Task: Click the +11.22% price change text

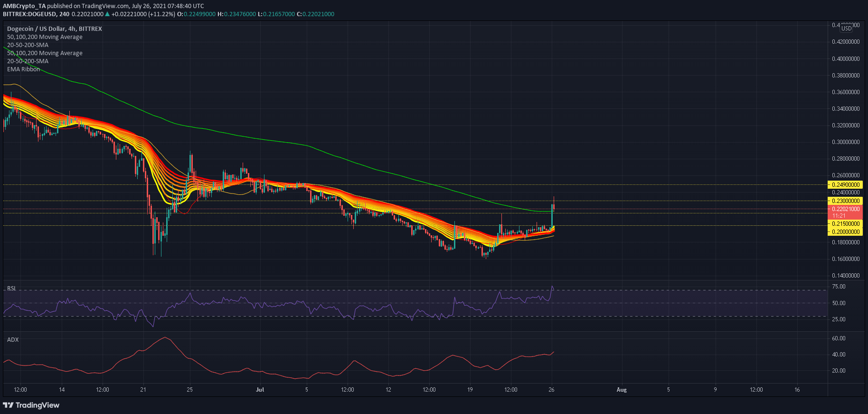Action: click(161, 14)
